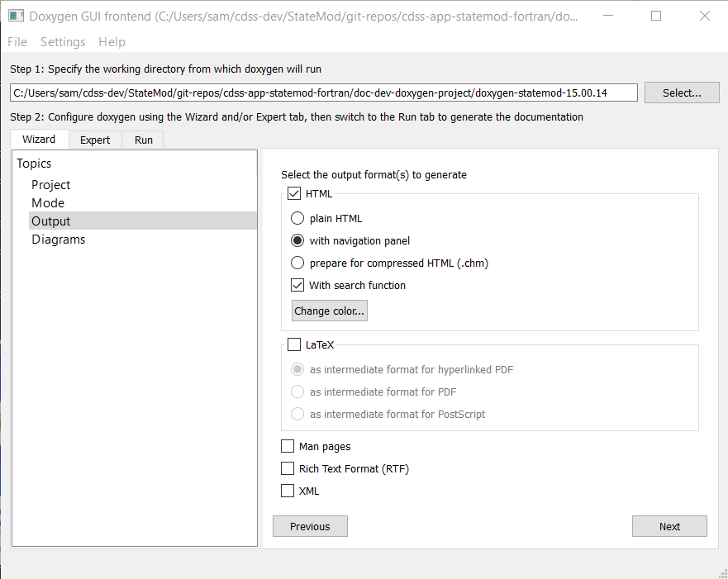Select prepare for compressed HTML (.chm)
Screen dimensions: 728x579
pyautogui.click(x=297, y=263)
